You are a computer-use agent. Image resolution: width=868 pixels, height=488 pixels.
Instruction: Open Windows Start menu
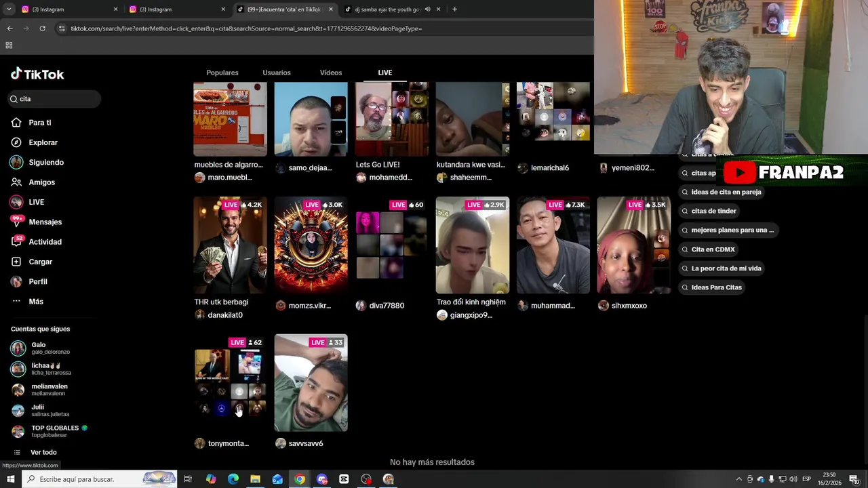pyautogui.click(x=10, y=479)
